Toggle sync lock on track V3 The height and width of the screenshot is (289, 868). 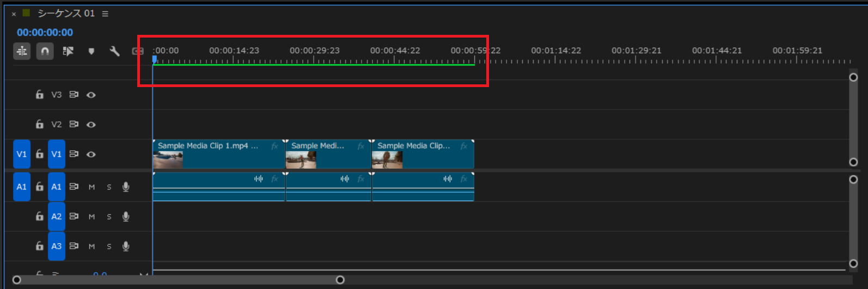coord(74,95)
